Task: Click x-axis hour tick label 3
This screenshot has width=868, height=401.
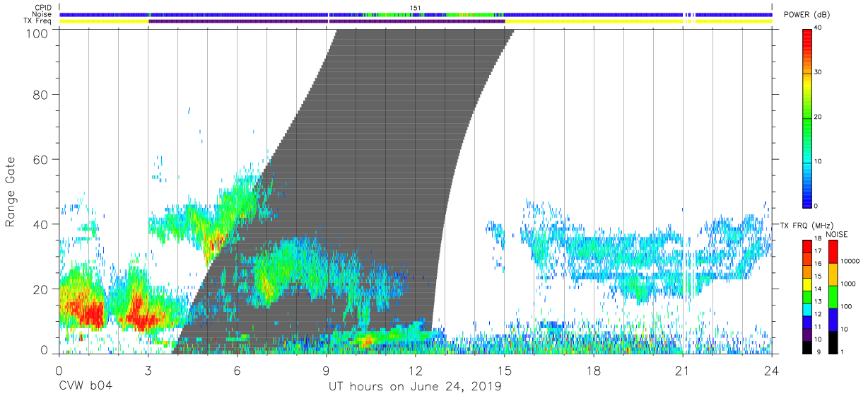Action: coord(148,370)
